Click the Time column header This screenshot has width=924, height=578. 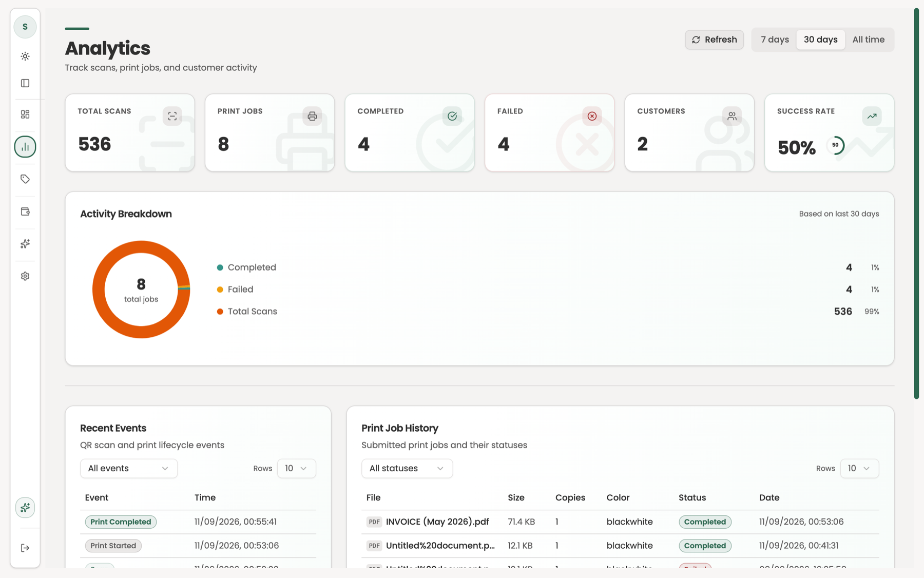click(205, 497)
